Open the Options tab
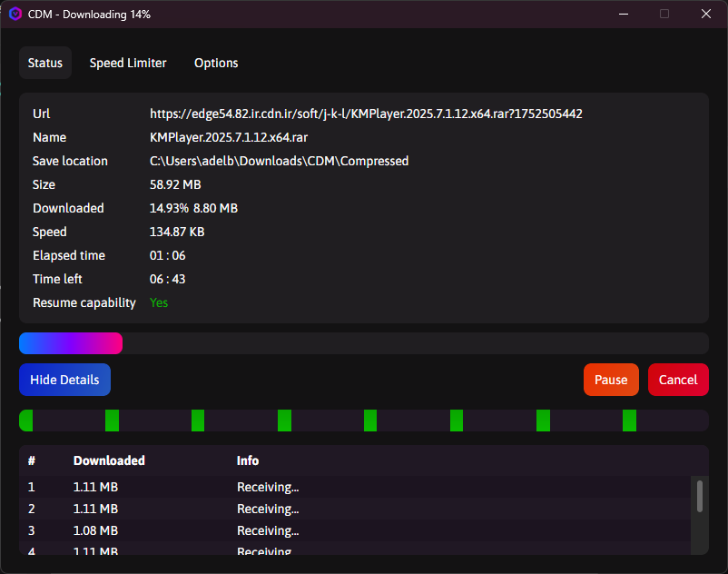The height and width of the screenshot is (574, 728). pos(216,63)
